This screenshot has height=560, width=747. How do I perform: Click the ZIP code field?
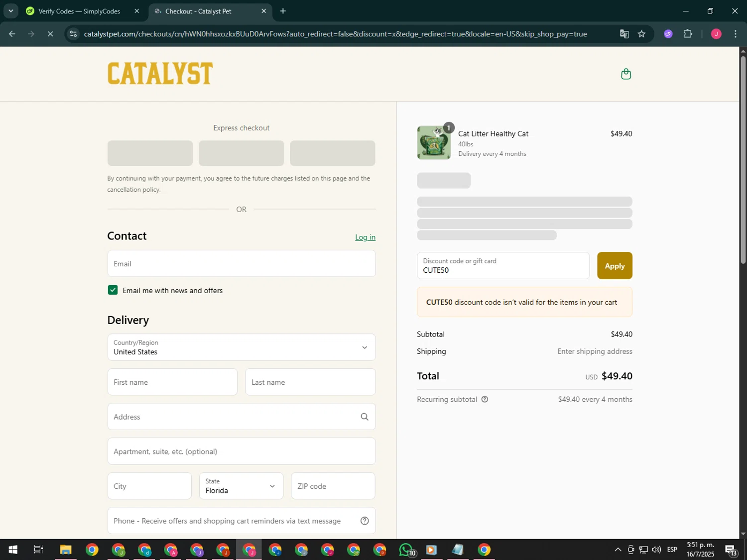[333, 486]
